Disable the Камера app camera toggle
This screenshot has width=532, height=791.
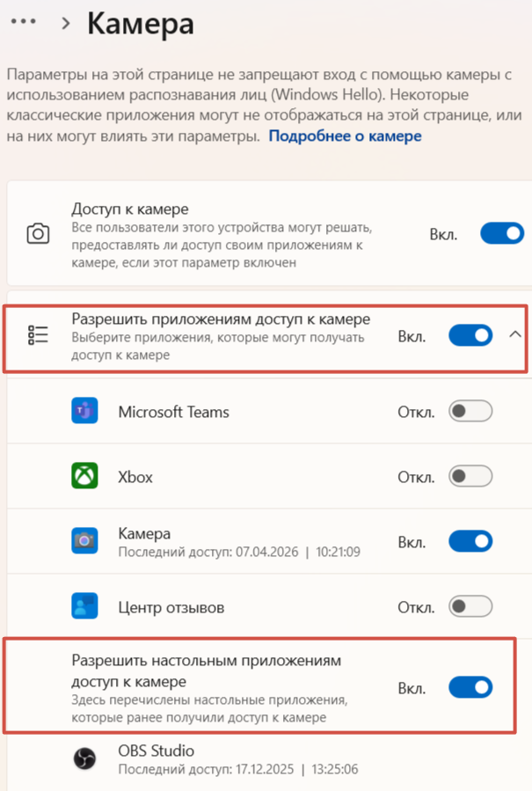pos(470,541)
